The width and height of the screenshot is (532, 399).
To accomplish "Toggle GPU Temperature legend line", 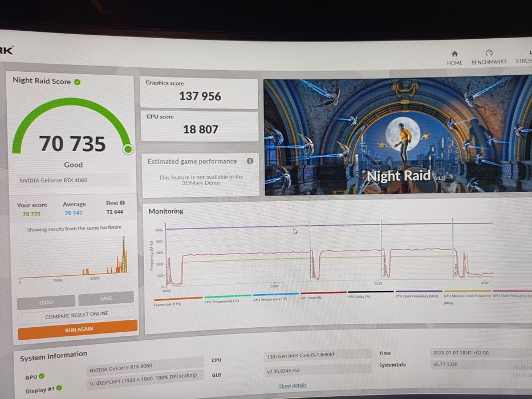I will tap(276, 294).
